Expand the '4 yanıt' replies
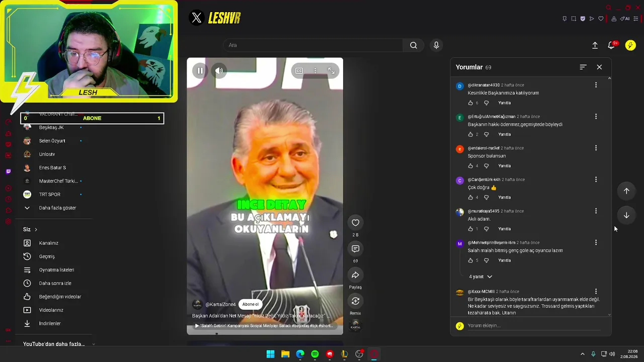The image size is (644, 362). [x=480, y=277]
